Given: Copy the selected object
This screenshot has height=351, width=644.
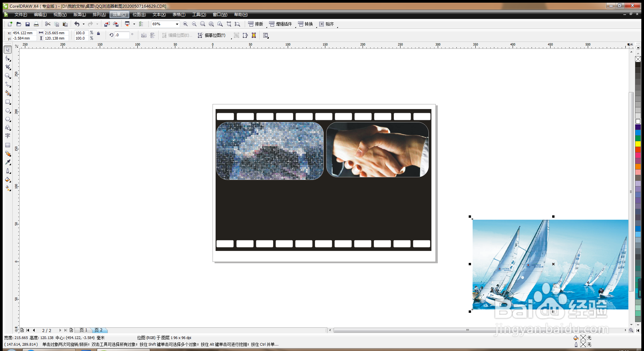Looking at the screenshot, I should pos(57,24).
